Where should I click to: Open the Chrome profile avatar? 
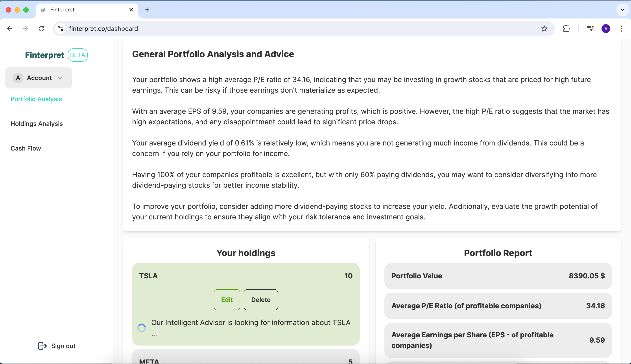(x=606, y=29)
